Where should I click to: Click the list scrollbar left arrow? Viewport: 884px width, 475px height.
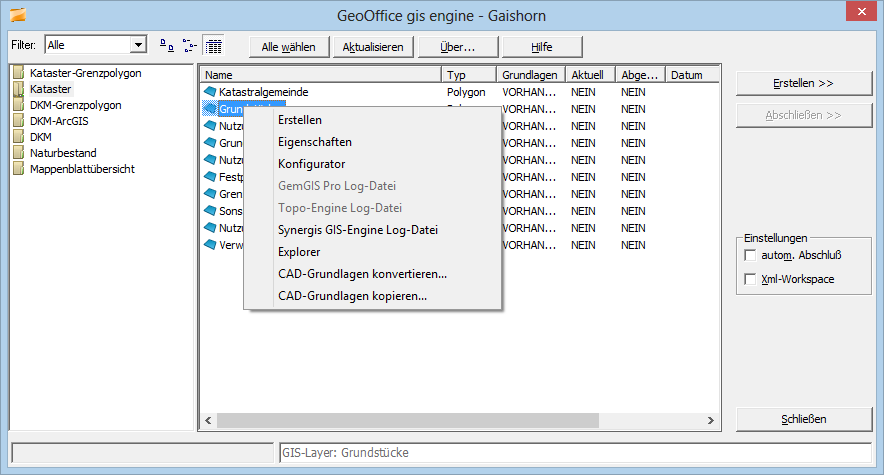point(209,420)
